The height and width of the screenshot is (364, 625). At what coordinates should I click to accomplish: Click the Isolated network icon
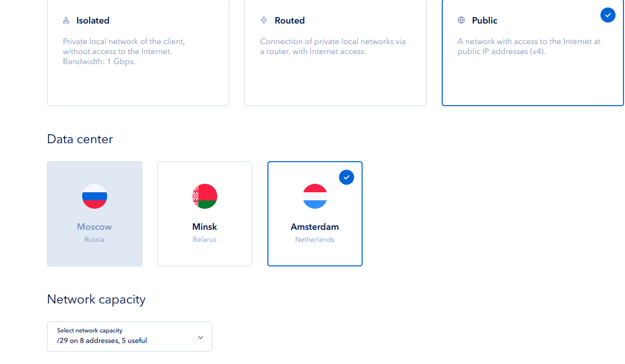pos(66,21)
